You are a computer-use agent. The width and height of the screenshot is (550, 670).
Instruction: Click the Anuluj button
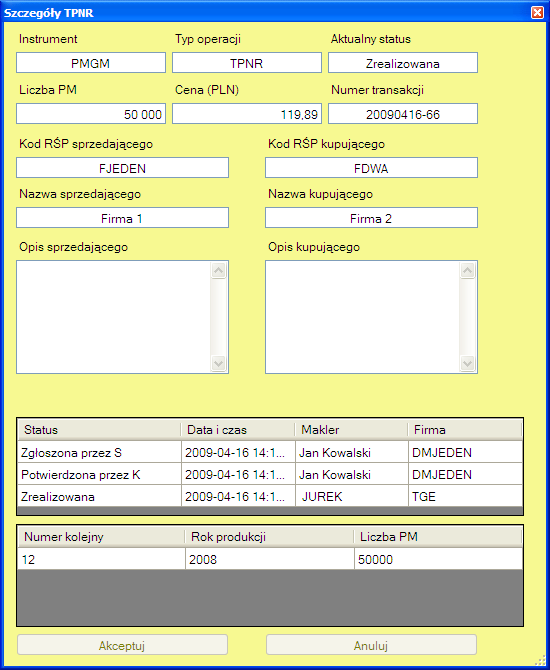click(371, 645)
